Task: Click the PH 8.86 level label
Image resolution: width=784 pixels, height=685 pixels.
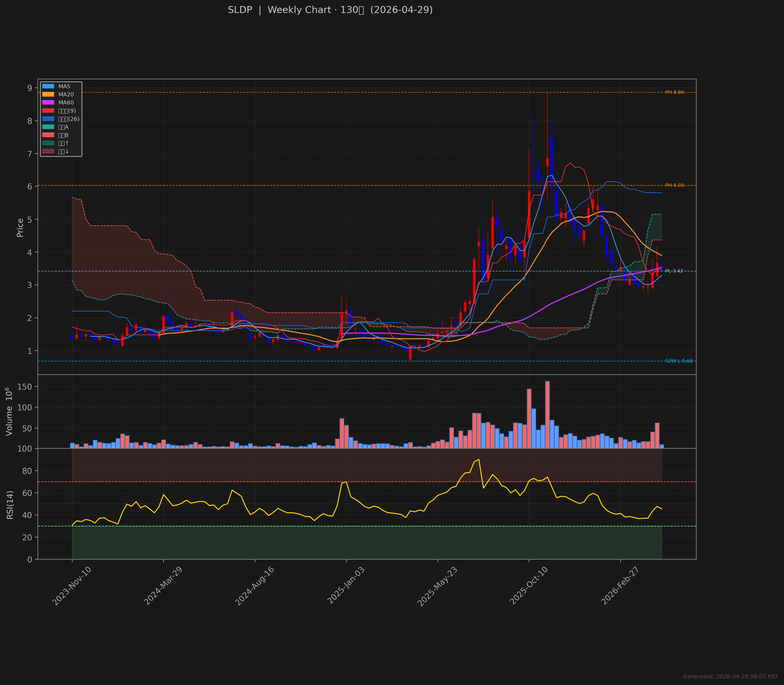Action: click(674, 92)
